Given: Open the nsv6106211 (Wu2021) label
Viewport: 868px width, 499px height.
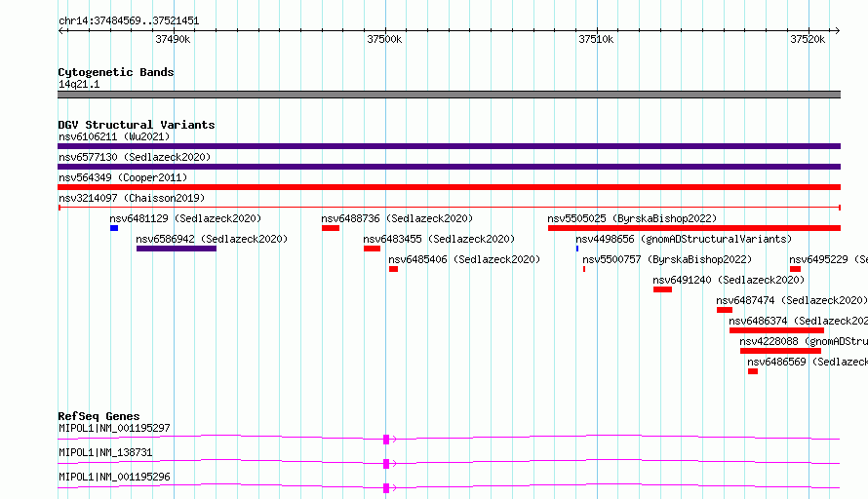Looking at the screenshot, I should (114, 136).
